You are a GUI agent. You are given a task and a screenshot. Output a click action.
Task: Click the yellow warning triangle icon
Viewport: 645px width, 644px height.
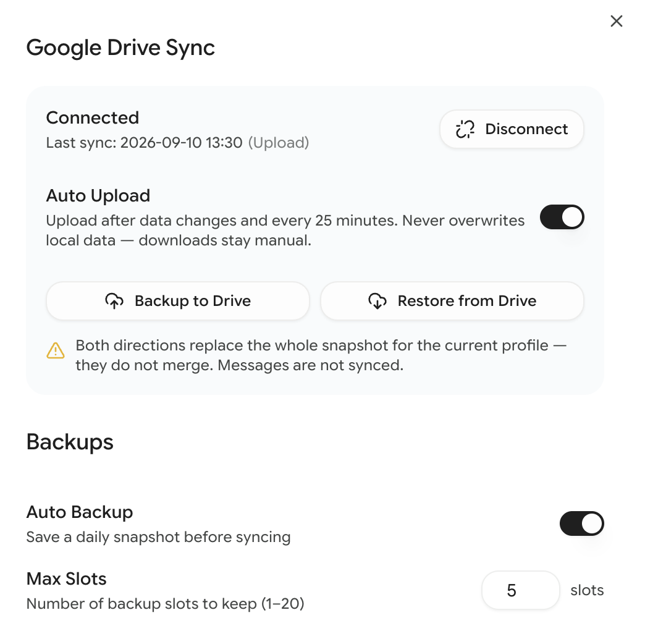[x=55, y=350]
